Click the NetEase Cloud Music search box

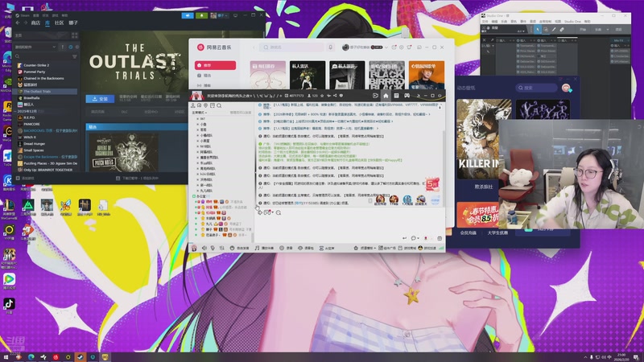pos(291,47)
